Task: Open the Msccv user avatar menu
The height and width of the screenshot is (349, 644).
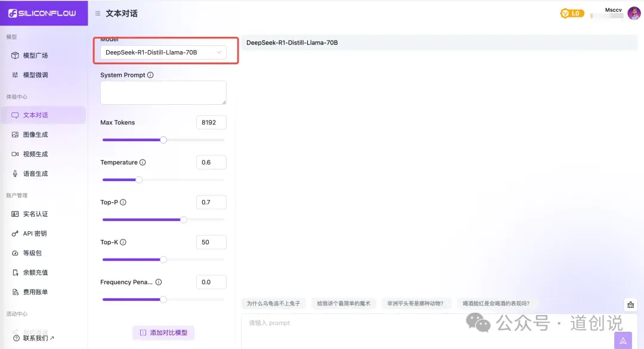Action: coord(634,14)
